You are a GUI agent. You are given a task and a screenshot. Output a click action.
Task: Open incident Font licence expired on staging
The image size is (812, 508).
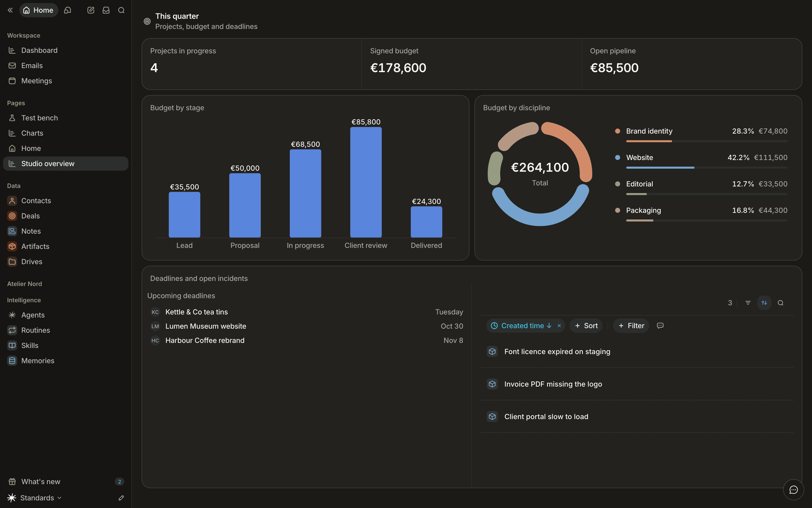[636, 352]
